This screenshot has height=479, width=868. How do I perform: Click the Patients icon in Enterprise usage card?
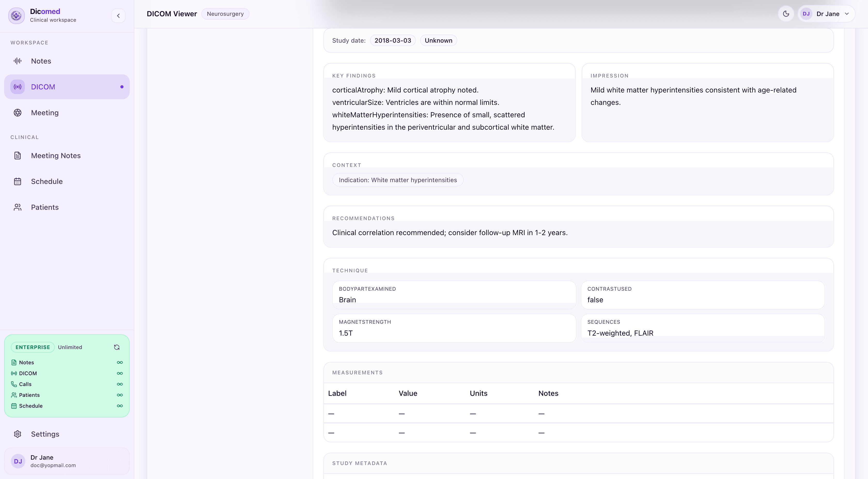14,395
